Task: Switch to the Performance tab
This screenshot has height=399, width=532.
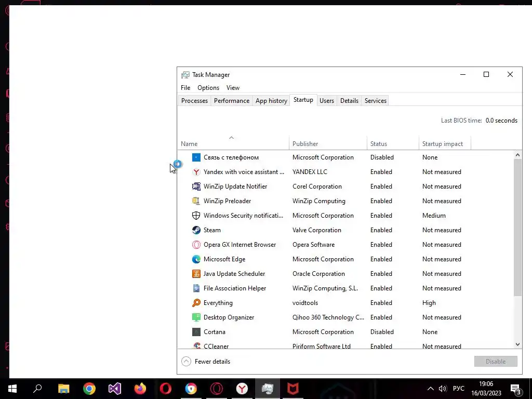Action: pos(232,101)
